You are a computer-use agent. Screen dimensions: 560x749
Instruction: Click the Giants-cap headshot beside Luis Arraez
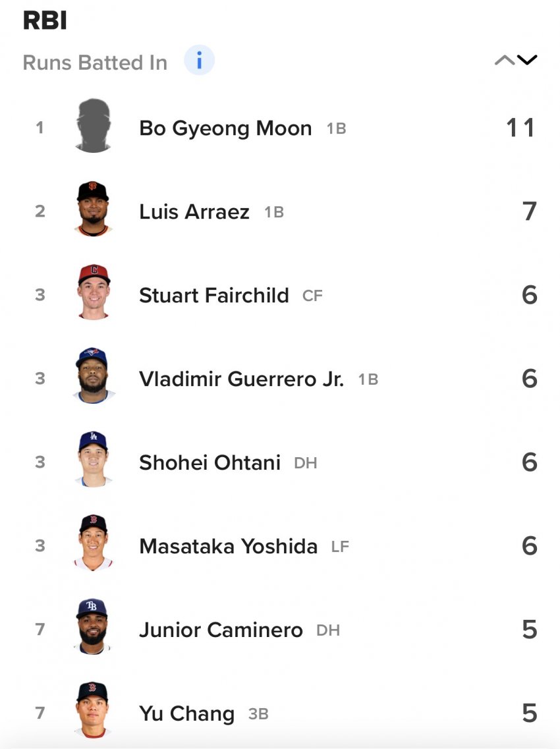pos(93,209)
